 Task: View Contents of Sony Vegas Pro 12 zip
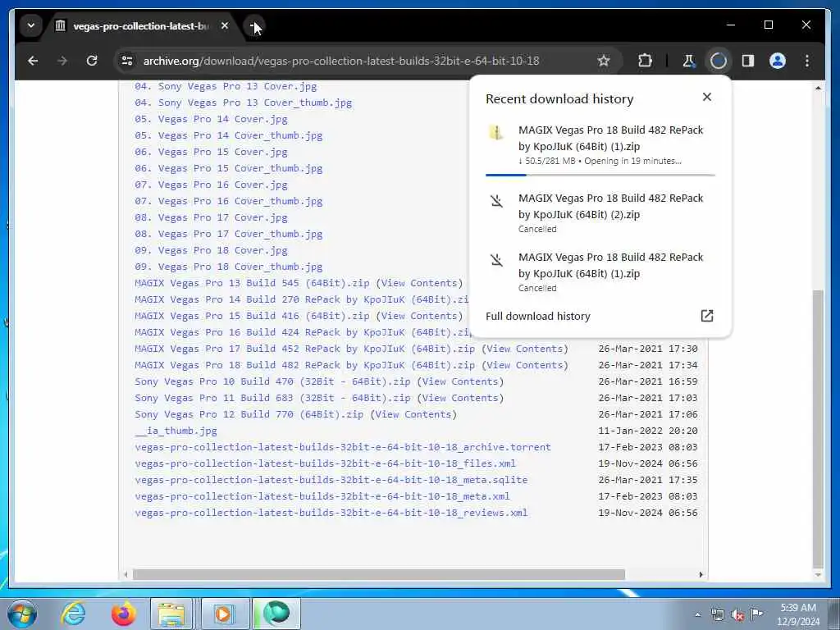click(413, 414)
